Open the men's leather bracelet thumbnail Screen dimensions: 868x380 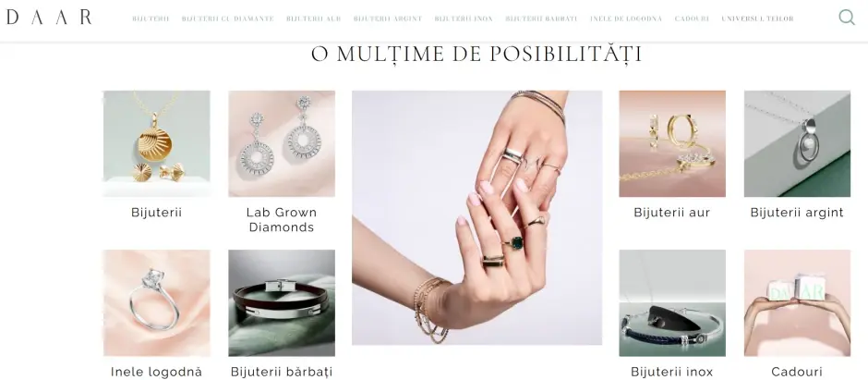coord(282,303)
